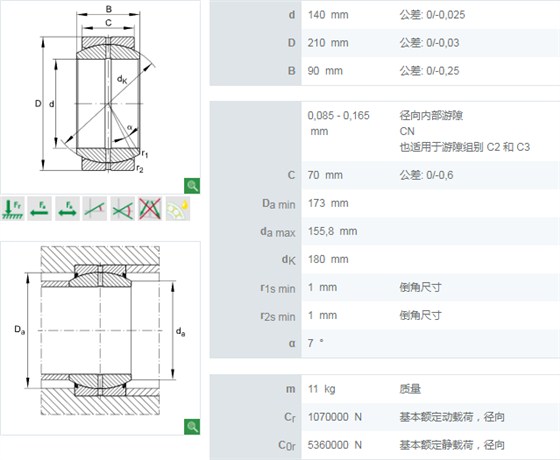The image size is (560, 460).
Task: Click the D parameter label in the table
Action: click(x=292, y=43)
